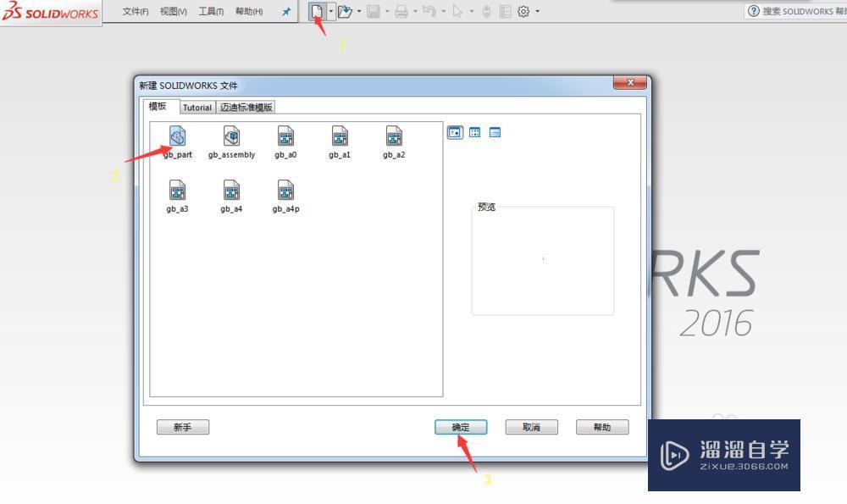Click the SOLIDWORKS logo
The width and height of the screenshot is (847, 504).
click(x=51, y=12)
